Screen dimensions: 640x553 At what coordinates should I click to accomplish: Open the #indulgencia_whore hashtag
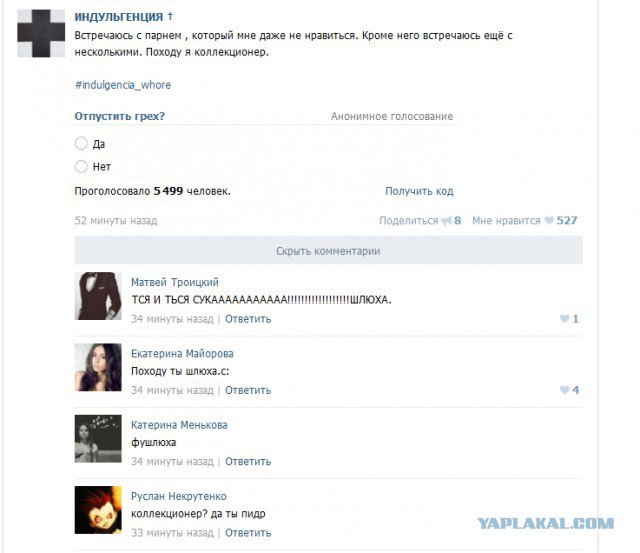(x=122, y=85)
